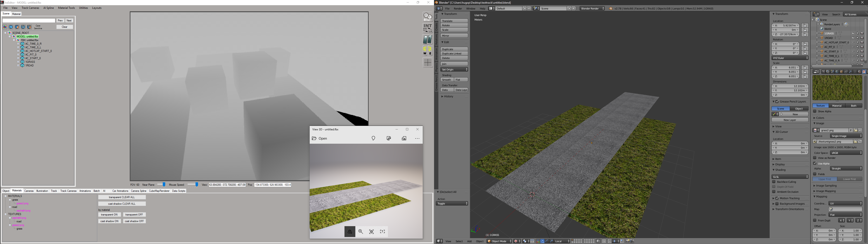
Task: Toggle Grease Pencil Layers checkbox
Action: coord(777,101)
